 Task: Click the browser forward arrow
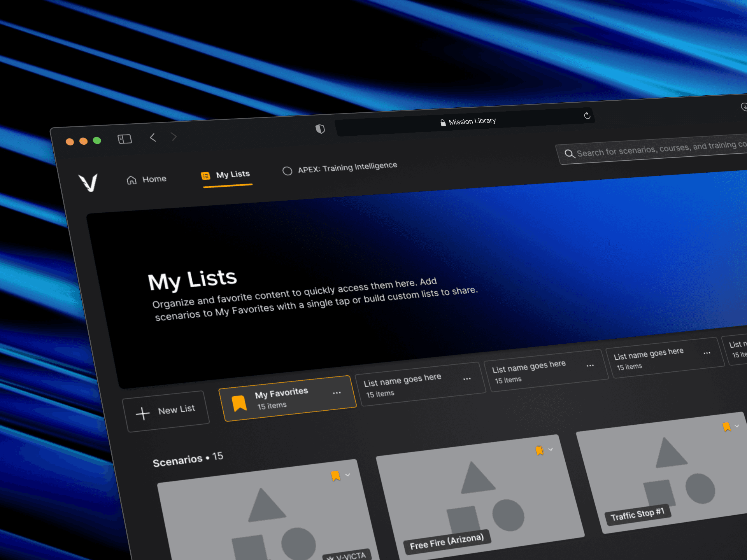pos(174,136)
